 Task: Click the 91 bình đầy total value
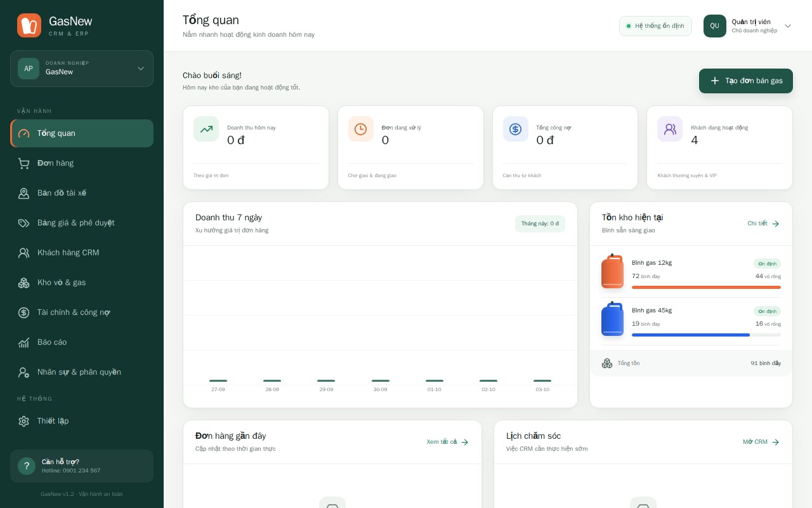point(766,363)
